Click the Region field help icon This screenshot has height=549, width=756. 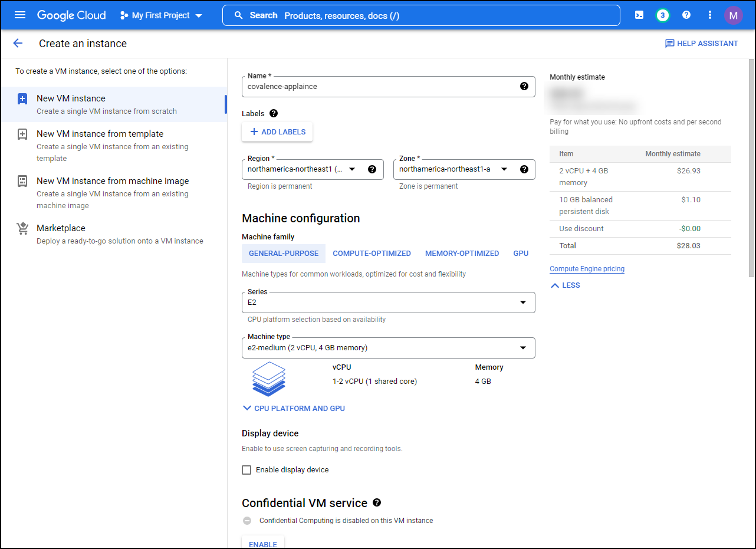click(x=372, y=169)
